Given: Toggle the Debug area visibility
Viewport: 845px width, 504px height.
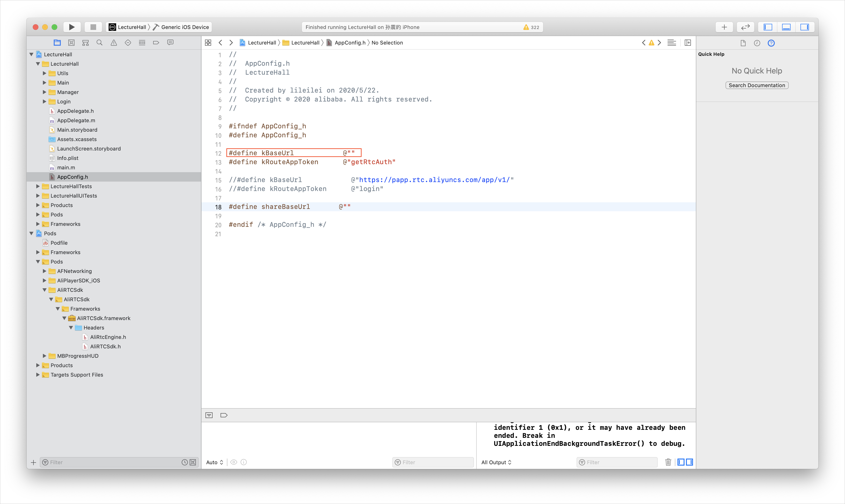Looking at the screenshot, I should pos(786,27).
